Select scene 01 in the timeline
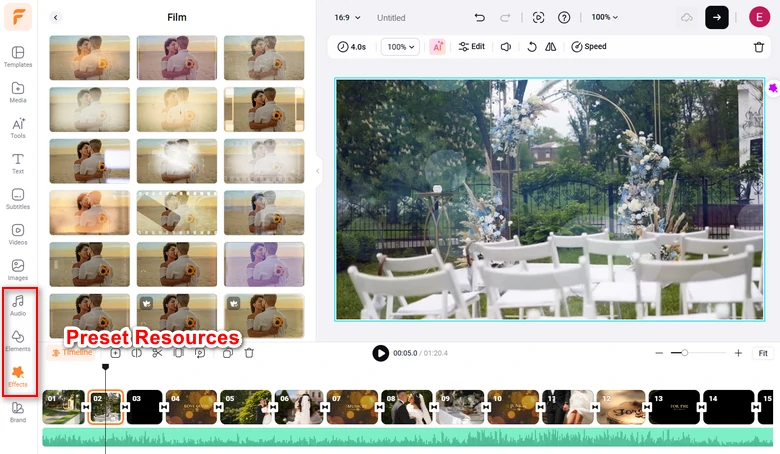 click(x=63, y=407)
